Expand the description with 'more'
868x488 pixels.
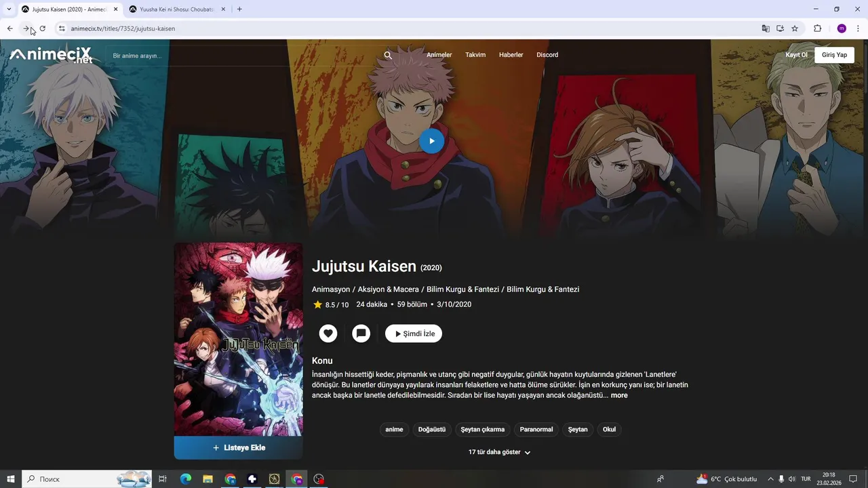pos(619,395)
